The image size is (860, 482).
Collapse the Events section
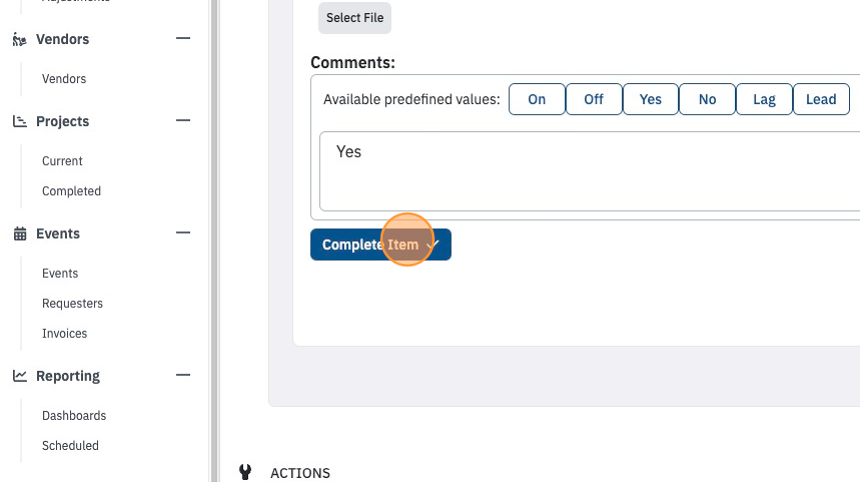[183, 233]
